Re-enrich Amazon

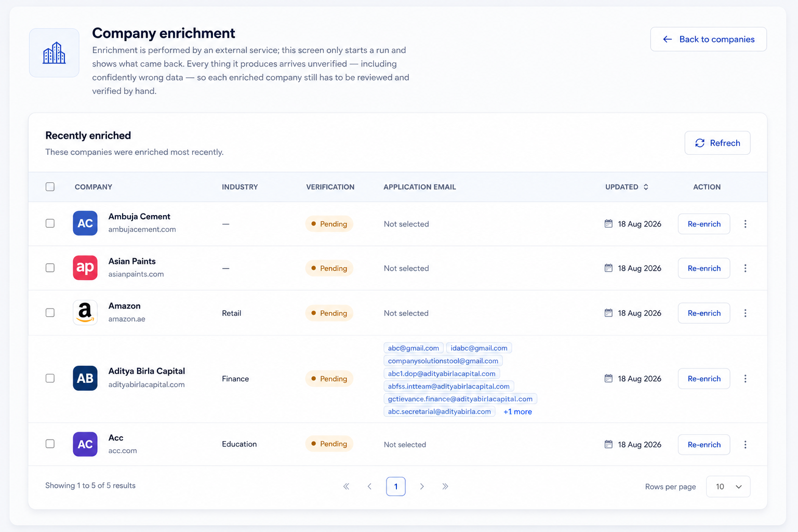704,313
